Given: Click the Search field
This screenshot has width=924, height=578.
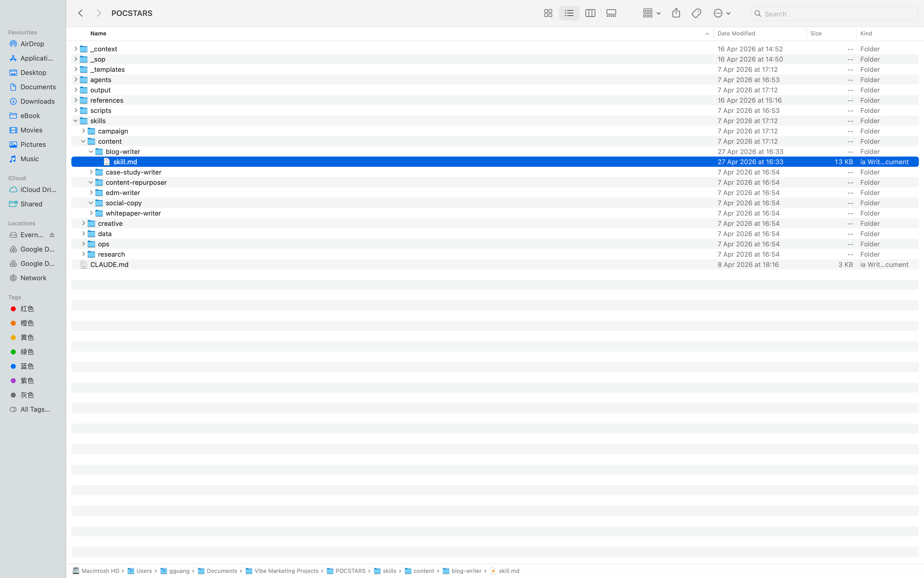Looking at the screenshot, I should (834, 14).
